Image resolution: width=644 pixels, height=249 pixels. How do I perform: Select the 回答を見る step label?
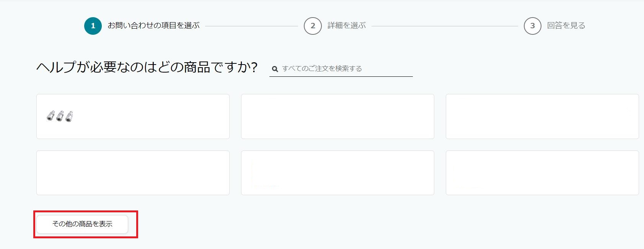click(x=566, y=26)
